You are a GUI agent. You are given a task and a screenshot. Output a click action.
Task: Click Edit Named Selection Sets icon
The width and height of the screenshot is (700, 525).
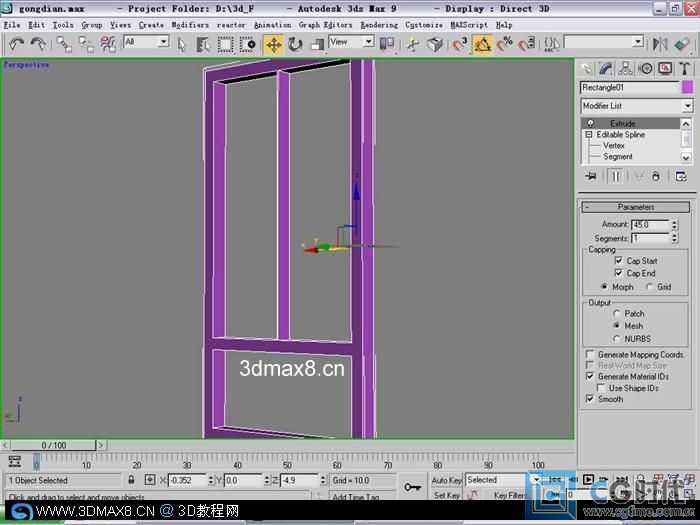click(552, 44)
